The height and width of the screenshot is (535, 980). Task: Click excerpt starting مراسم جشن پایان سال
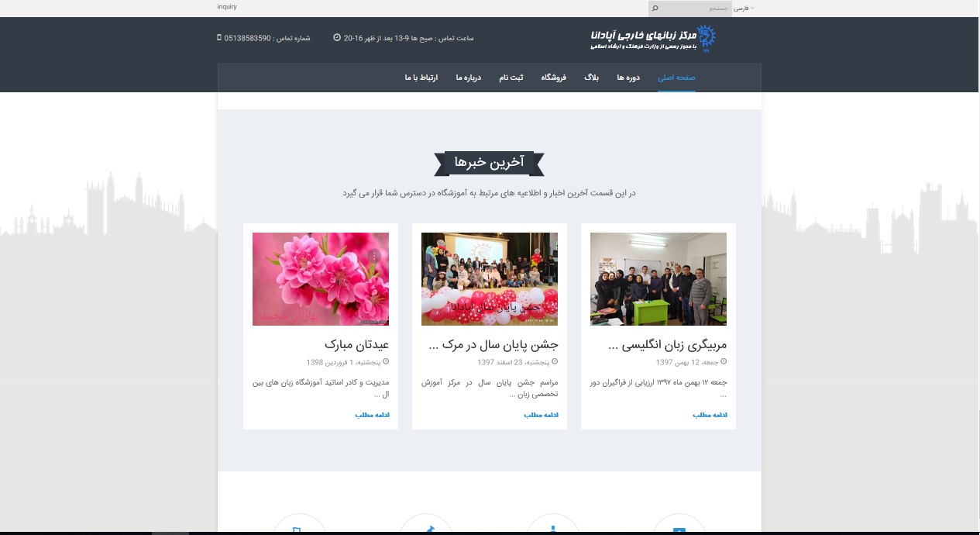pos(490,388)
